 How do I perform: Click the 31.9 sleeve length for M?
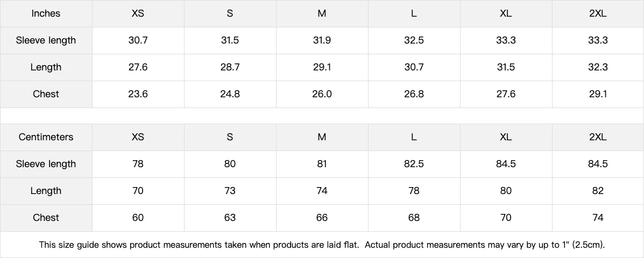[322, 40]
